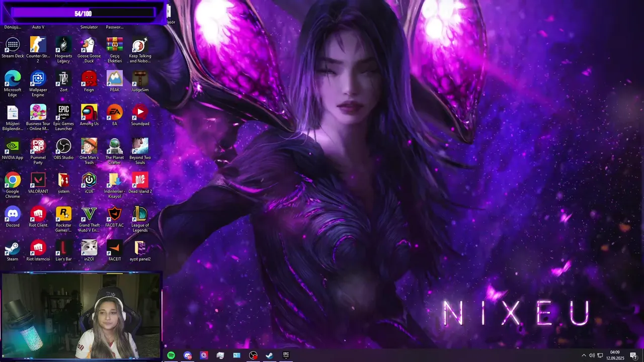
Task: Select the Among Us desktop icon
Action: tap(89, 115)
